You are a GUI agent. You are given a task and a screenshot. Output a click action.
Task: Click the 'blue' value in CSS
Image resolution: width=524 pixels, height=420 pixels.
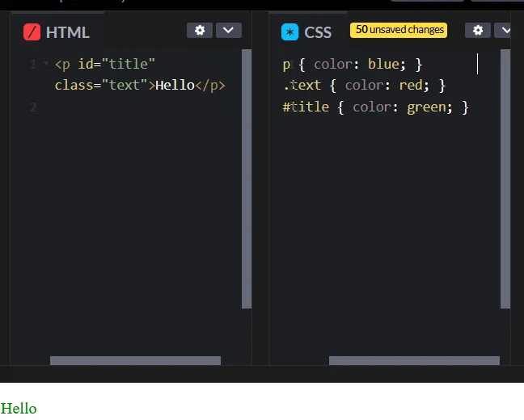click(x=383, y=64)
